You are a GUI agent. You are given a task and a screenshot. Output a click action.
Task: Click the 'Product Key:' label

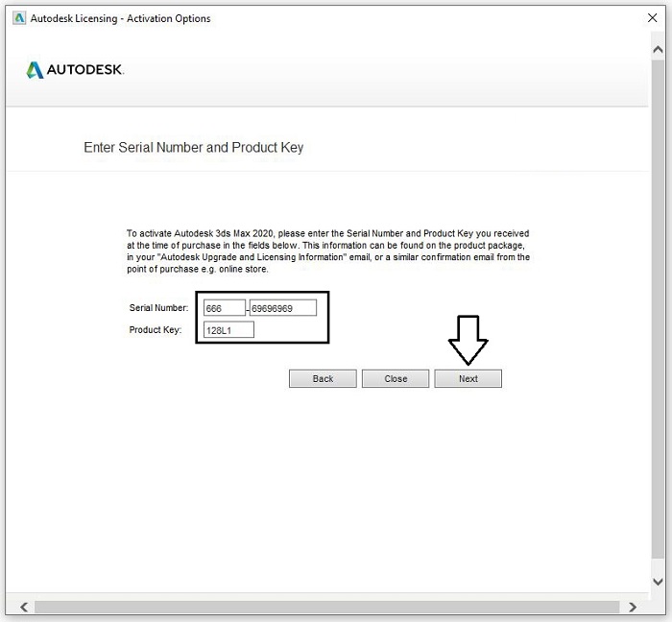(156, 330)
